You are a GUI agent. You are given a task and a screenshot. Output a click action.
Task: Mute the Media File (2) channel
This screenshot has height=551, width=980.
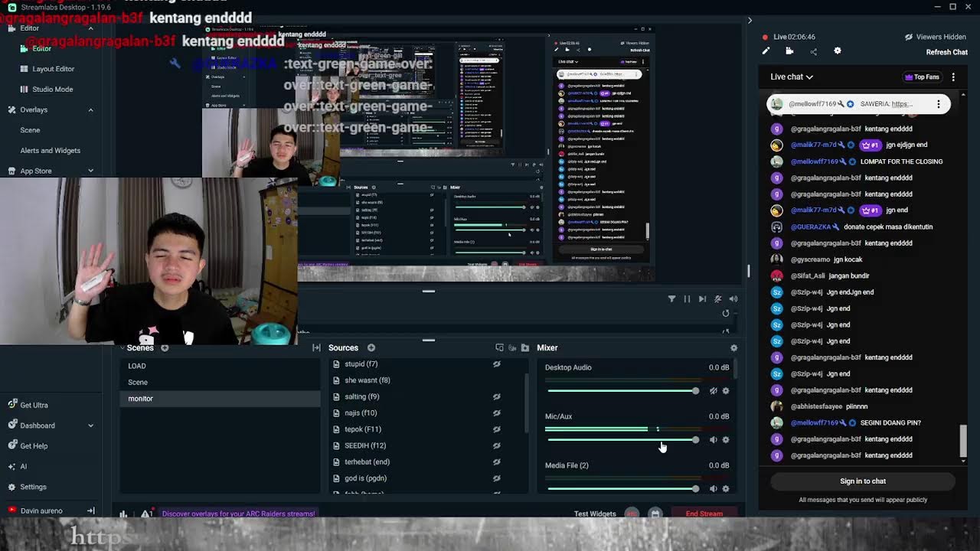click(x=713, y=489)
